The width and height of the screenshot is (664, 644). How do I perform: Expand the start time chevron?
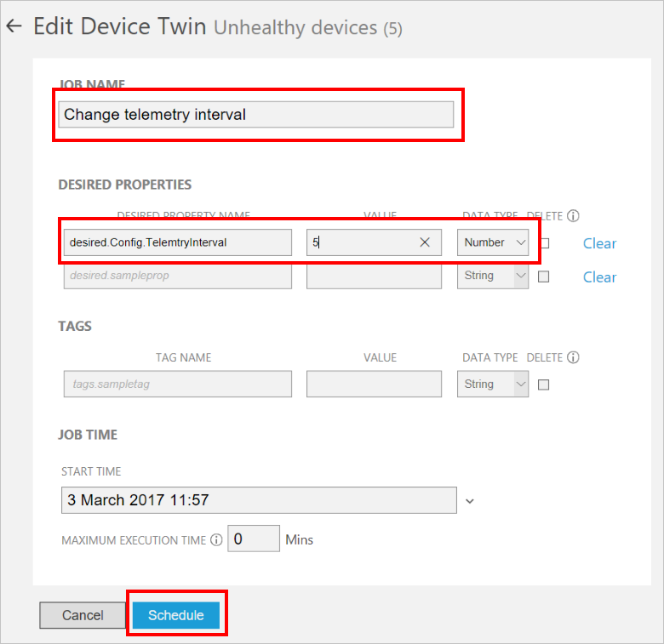tap(470, 501)
